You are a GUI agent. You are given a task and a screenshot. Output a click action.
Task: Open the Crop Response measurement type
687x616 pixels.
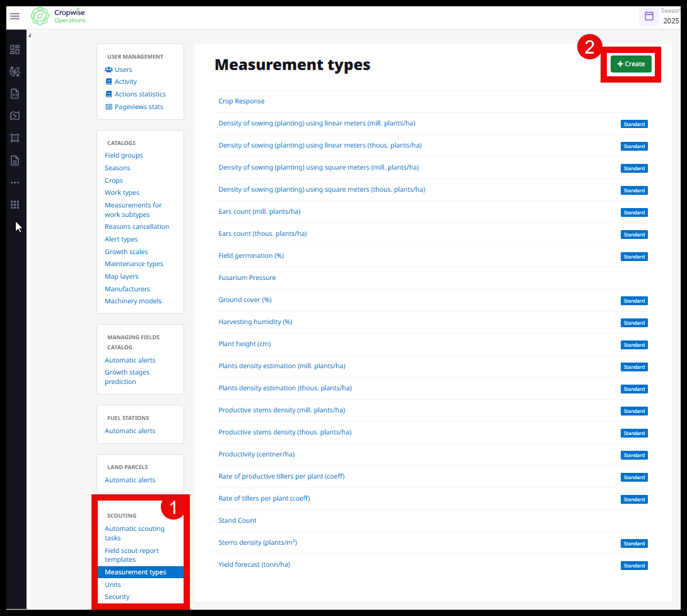(242, 101)
